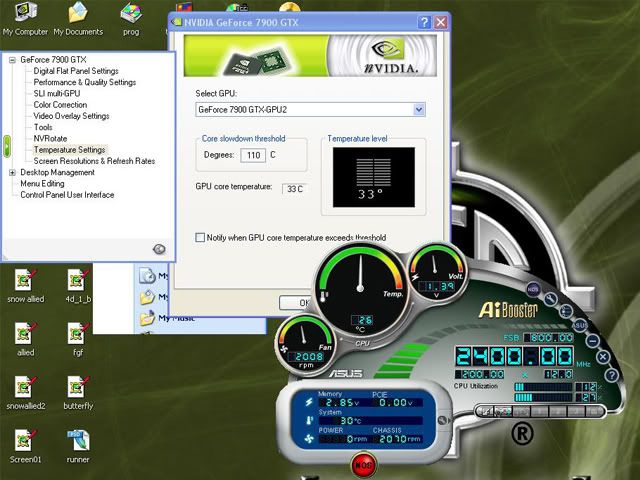640x480 pixels.
Task: Expand the Desktop Management tree node
Action: click(x=12, y=173)
